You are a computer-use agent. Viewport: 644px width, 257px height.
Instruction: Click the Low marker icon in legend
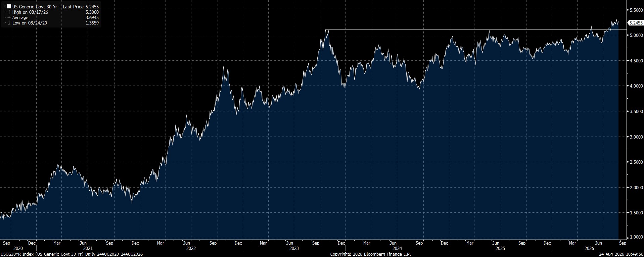(x=9, y=23)
